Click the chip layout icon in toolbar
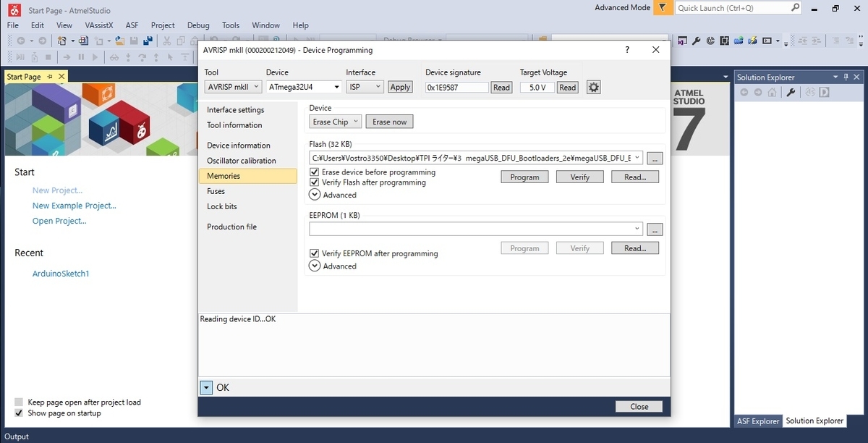The width and height of the screenshot is (868, 443). [x=724, y=41]
